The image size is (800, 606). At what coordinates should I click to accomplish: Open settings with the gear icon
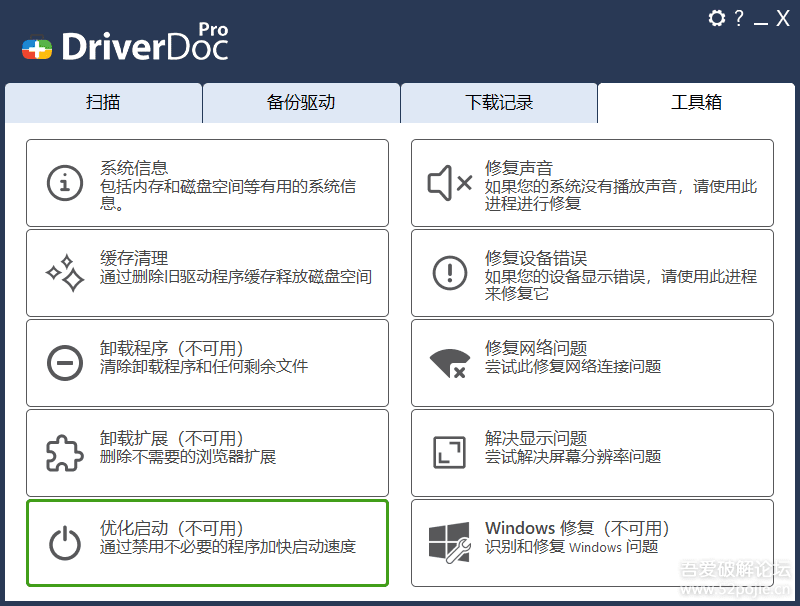click(x=717, y=18)
